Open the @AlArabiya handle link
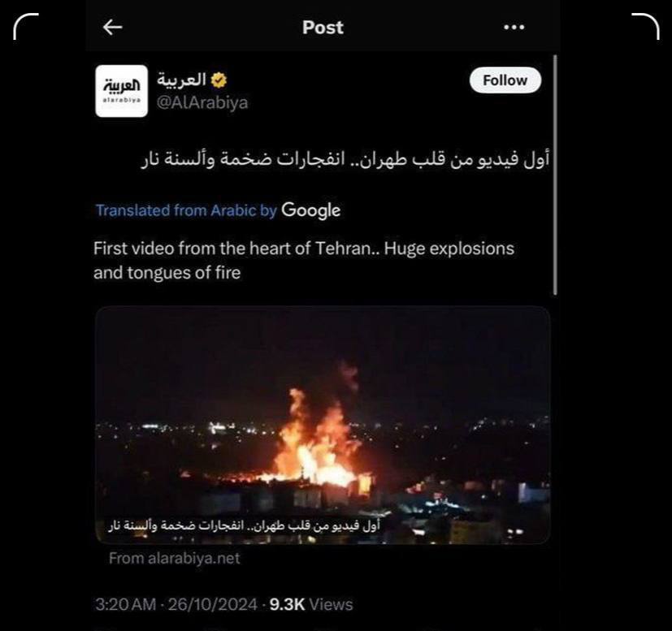672x631 pixels. click(x=202, y=103)
